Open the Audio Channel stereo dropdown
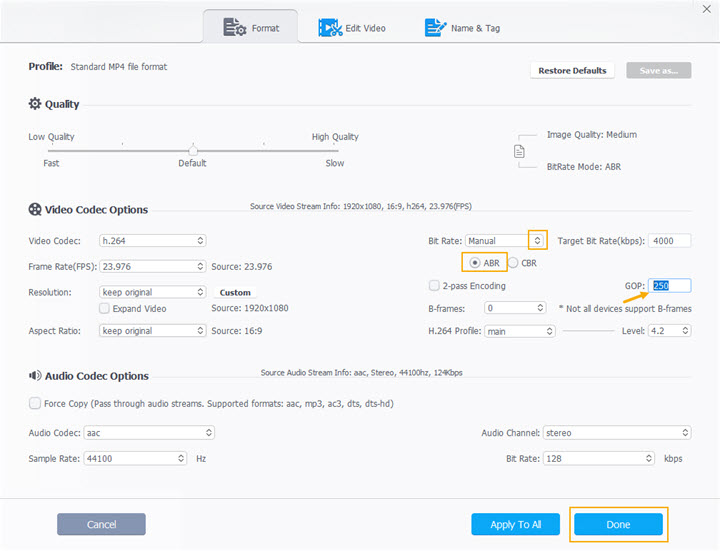 coord(617,433)
